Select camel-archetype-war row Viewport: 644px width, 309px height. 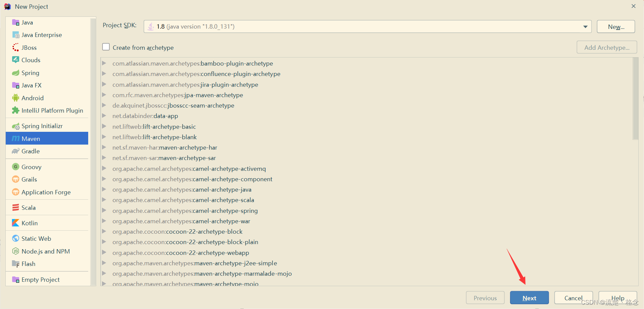tap(367, 221)
